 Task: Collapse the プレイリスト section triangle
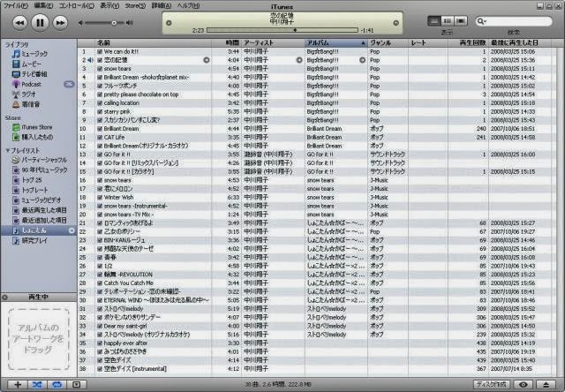(7, 150)
